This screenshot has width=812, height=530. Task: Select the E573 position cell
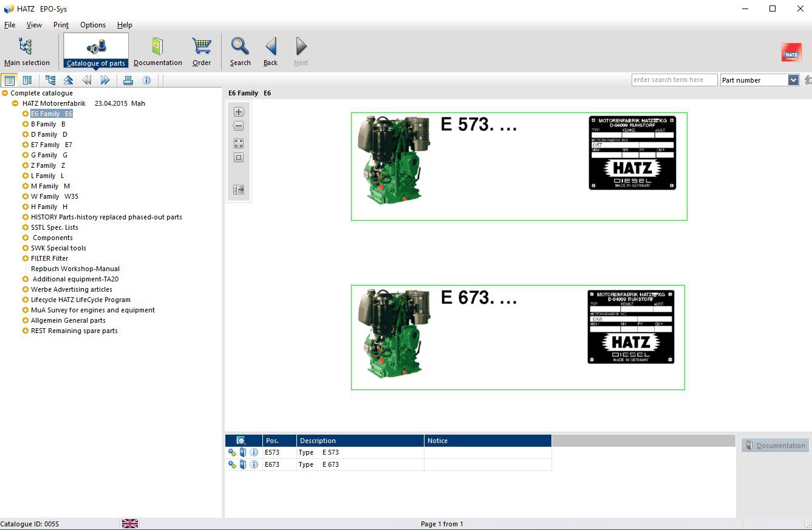point(280,452)
